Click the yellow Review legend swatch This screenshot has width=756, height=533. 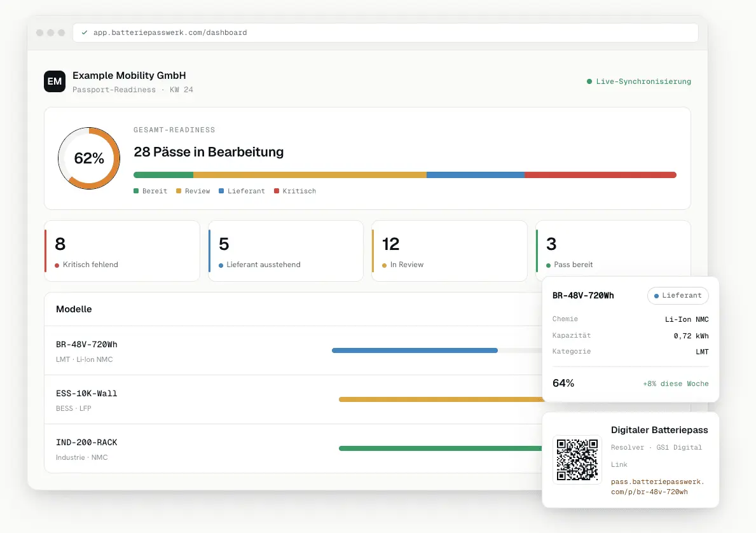click(179, 191)
